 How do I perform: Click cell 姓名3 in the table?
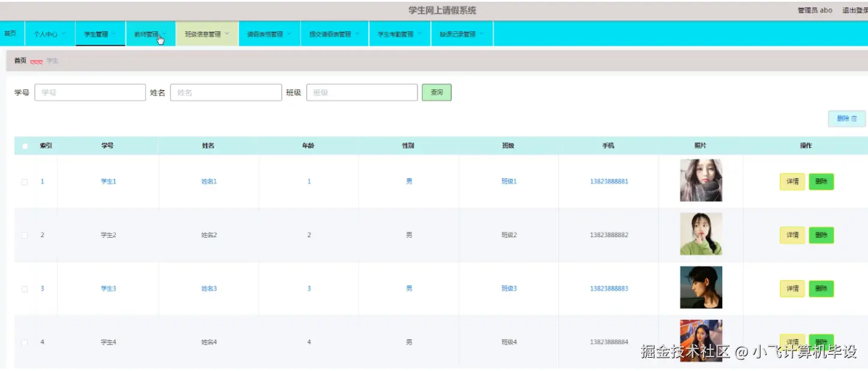pos(209,289)
